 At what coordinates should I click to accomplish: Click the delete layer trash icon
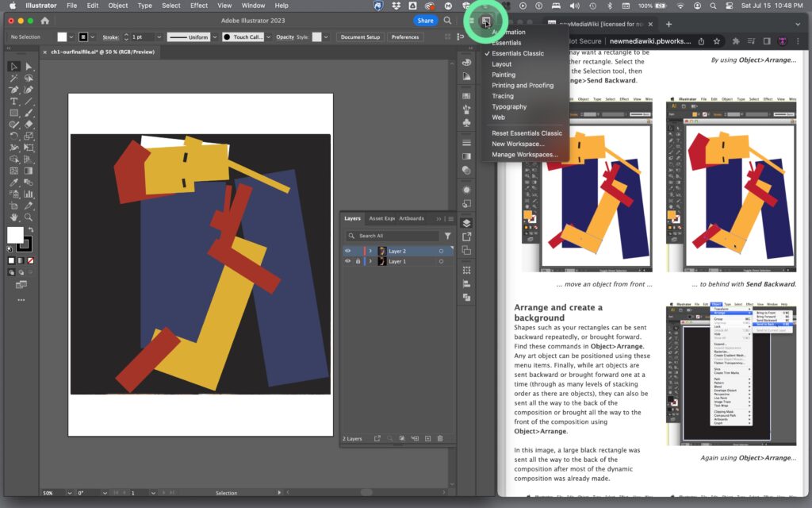(440, 438)
